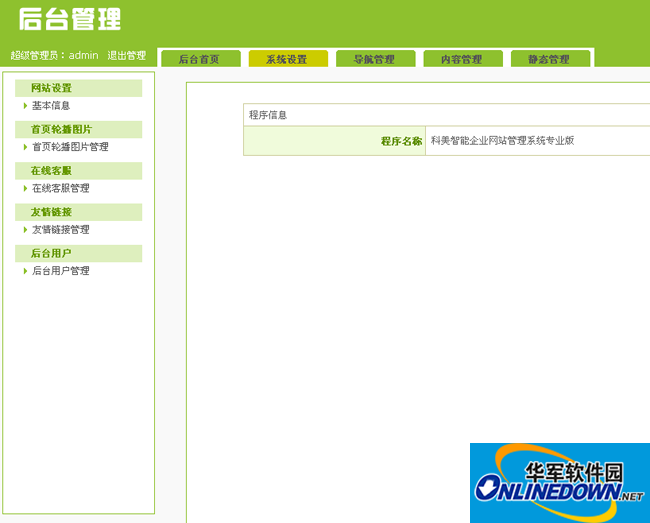
Task: Click the 后台管理 title logo
Action: pos(69,19)
